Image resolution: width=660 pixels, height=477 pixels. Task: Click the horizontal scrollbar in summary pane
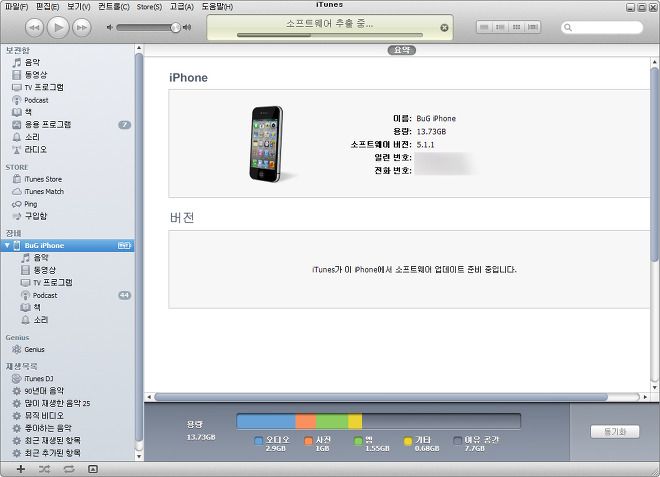(x=381, y=397)
